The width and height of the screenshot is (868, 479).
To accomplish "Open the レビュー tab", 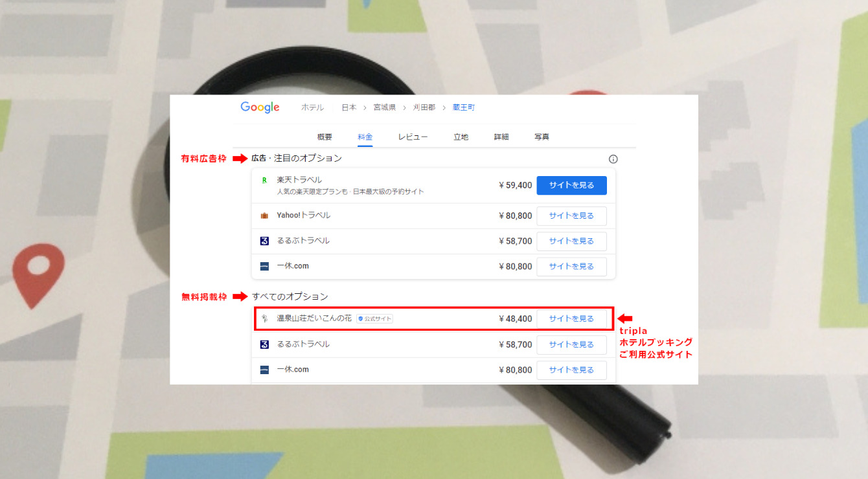I will click(x=413, y=137).
